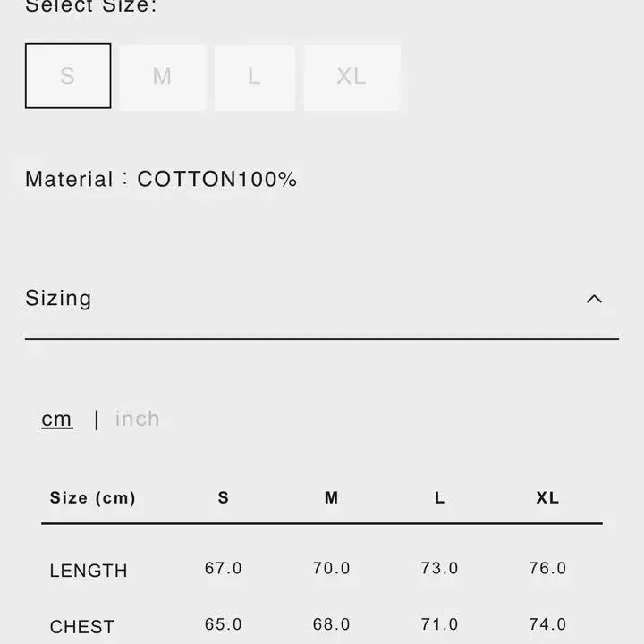Viewport: 644px width, 644px height.
Task: Select size S button
Action: click(68, 76)
